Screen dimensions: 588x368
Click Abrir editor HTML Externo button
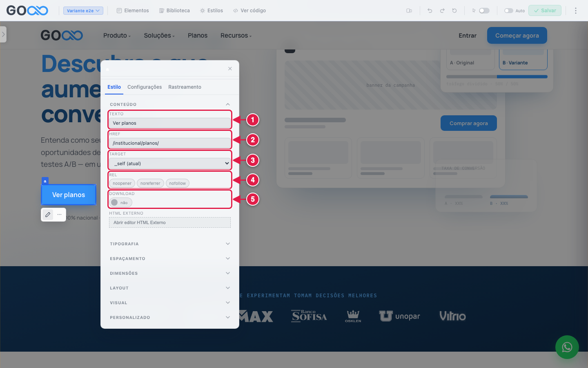point(170,222)
